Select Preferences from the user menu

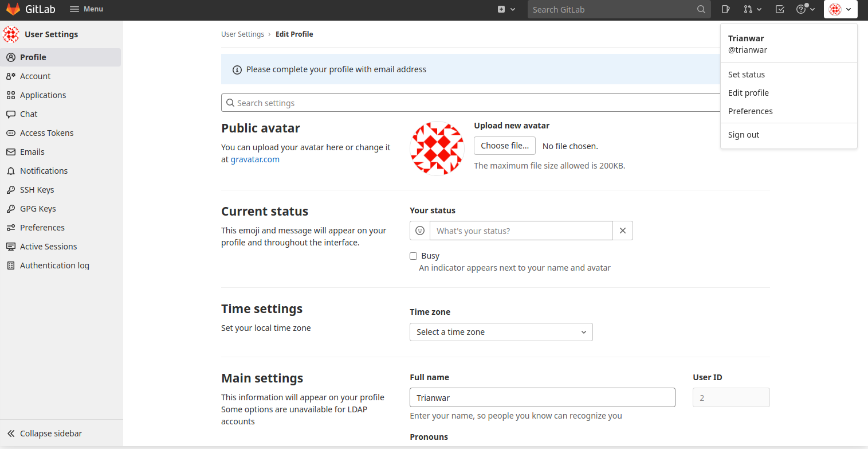pos(750,111)
